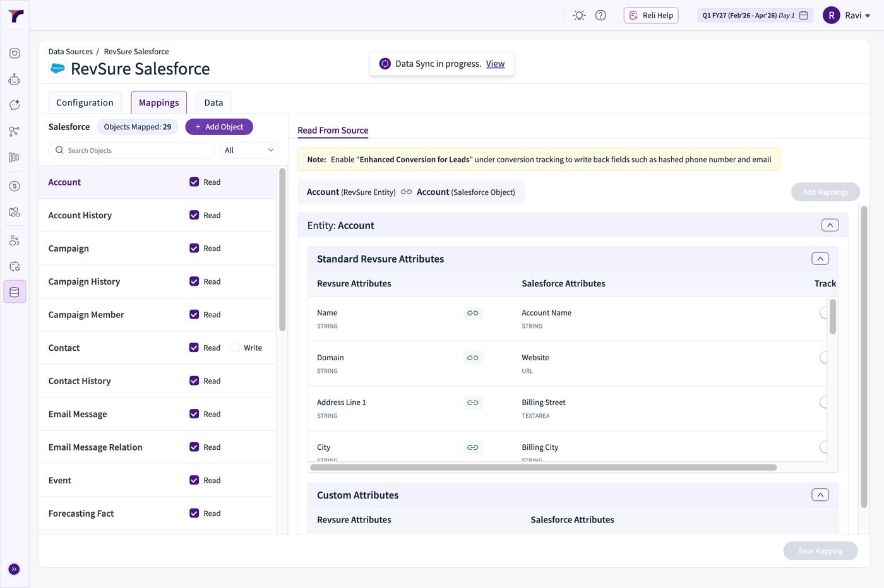Click the Add Mappings button

pos(825,192)
